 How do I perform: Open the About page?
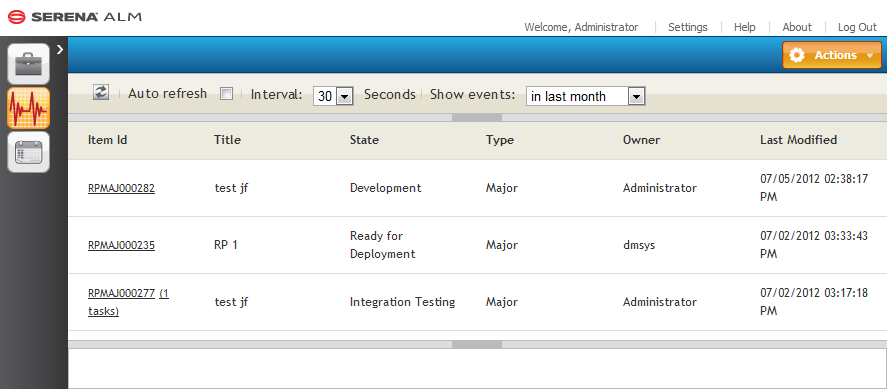pos(796,27)
